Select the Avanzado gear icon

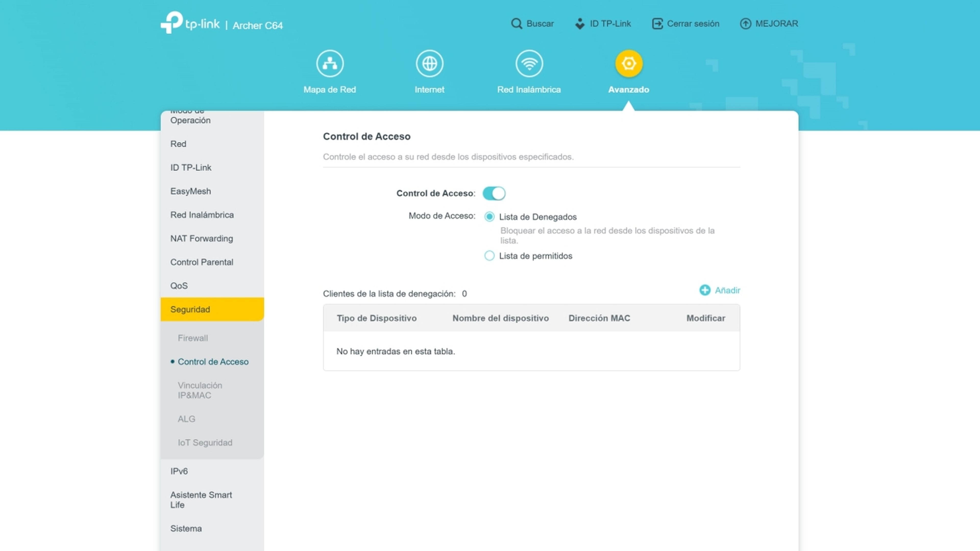point(629,64)
